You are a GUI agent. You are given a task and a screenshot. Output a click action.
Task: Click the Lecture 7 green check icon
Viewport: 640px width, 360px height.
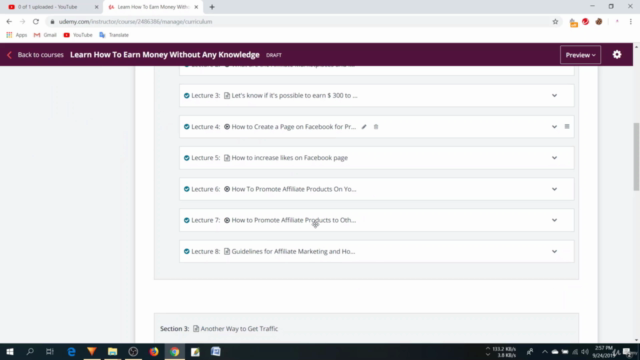(x=187, y=220)
